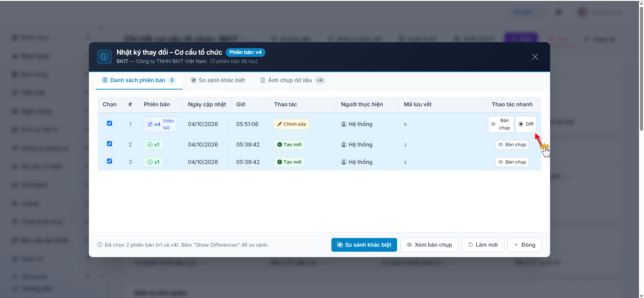
Task: Click the Phiên bản: v4 header badge
Action: click(x=246, y=52)
